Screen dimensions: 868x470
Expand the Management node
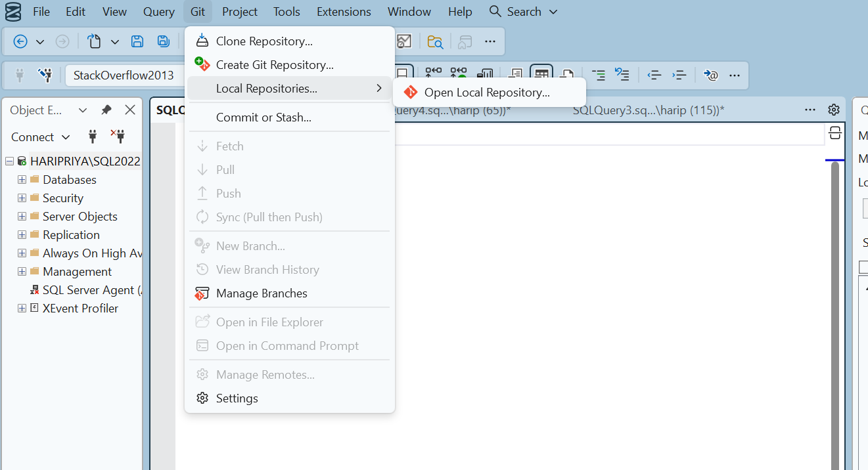pos(22,271)
